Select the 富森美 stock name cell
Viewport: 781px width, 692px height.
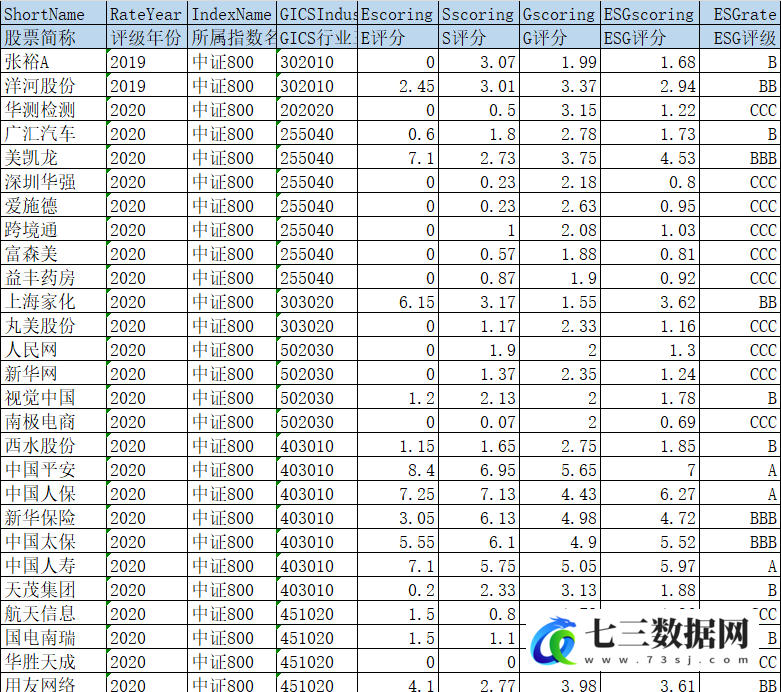click(53, 253)
